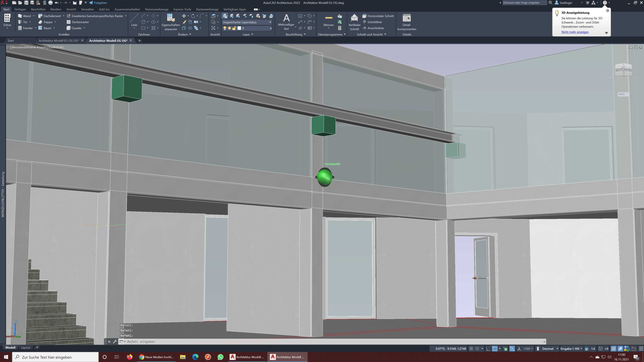This screenshot has height=362, width=644.
Task: Open the Eigenschaften anpassen tool
Action: click(x=171, y=22)
